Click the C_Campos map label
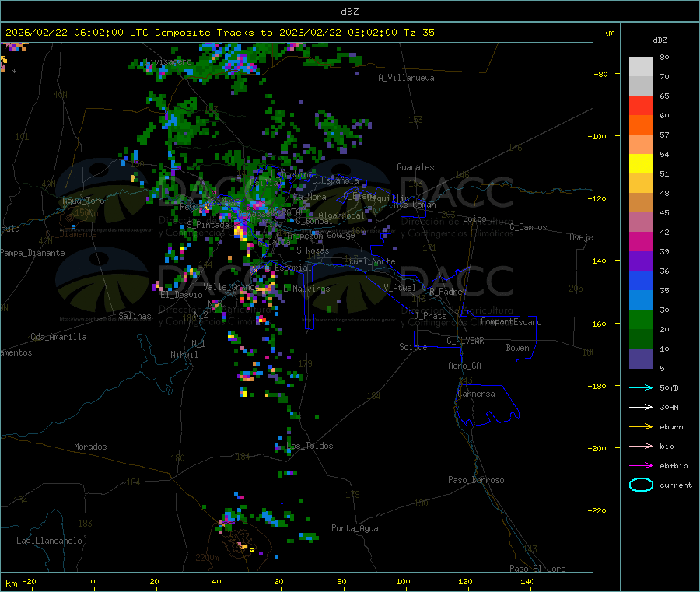This screenshot has height=592, width=700. [529, 227]
